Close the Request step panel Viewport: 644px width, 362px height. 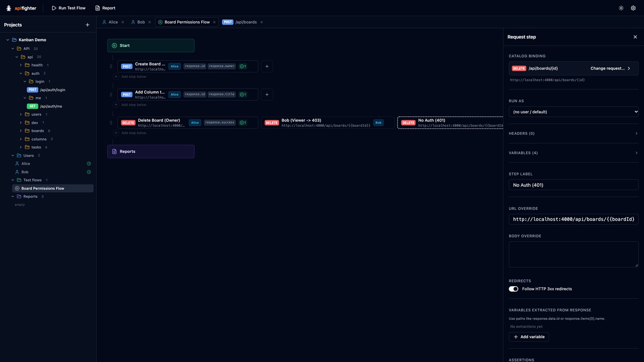tap(635, 37)
